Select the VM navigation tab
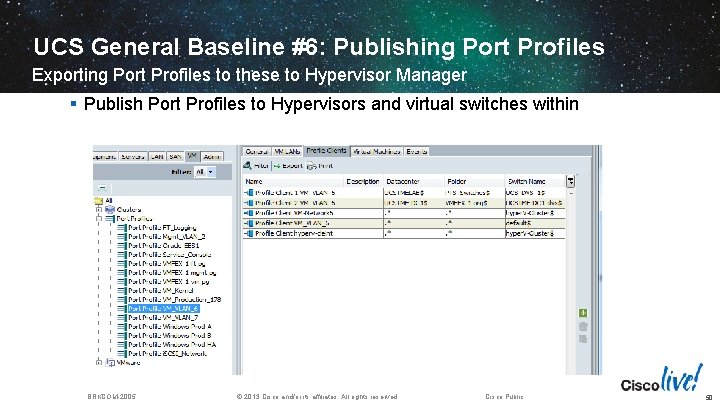This screenshot has width=720, height=405. click(192, 156)
